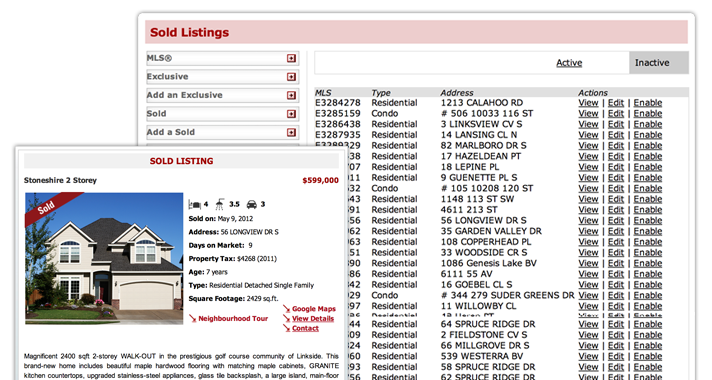This screenshot has width=712, height=380.
Task: Click the garage car icon
Action: [x=252, y=204]
